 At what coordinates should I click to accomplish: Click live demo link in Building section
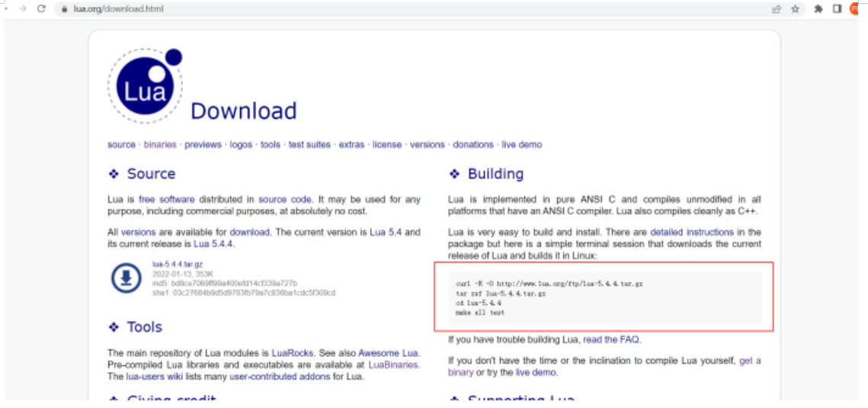coord(535,373)
